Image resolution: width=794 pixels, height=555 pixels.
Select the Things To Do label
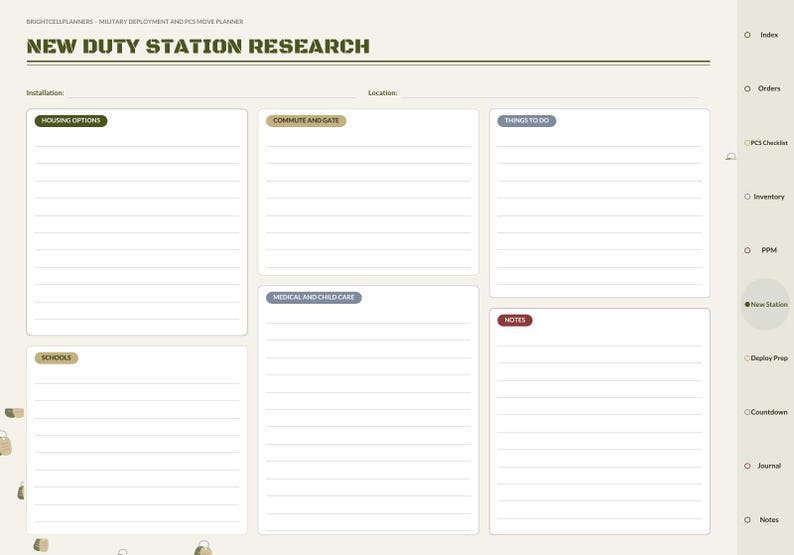tap(527, 121)
